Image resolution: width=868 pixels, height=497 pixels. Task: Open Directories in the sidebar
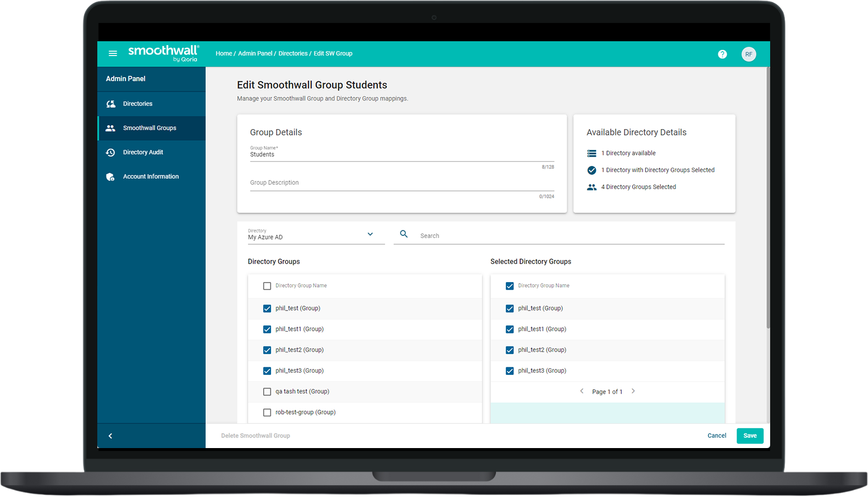coord(152,104)
